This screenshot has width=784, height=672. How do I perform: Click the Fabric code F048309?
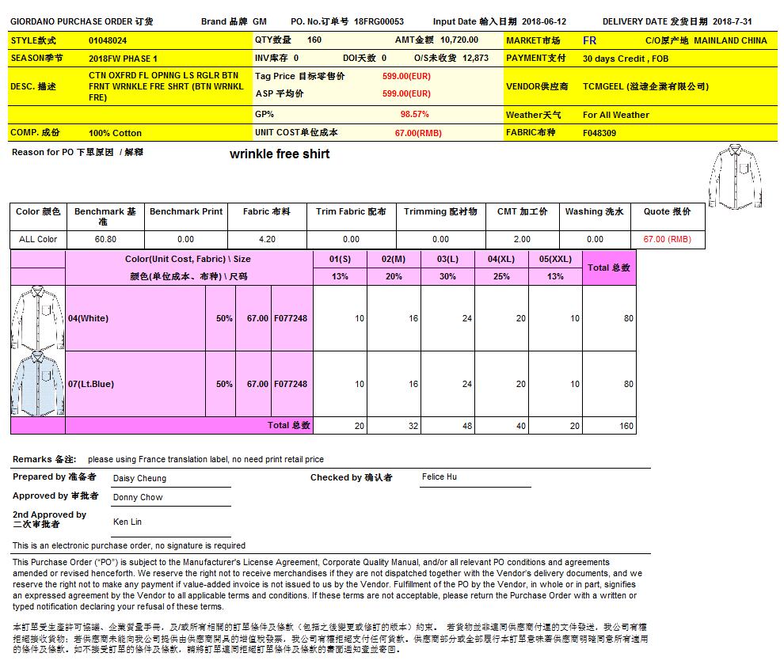click(599, 133)
